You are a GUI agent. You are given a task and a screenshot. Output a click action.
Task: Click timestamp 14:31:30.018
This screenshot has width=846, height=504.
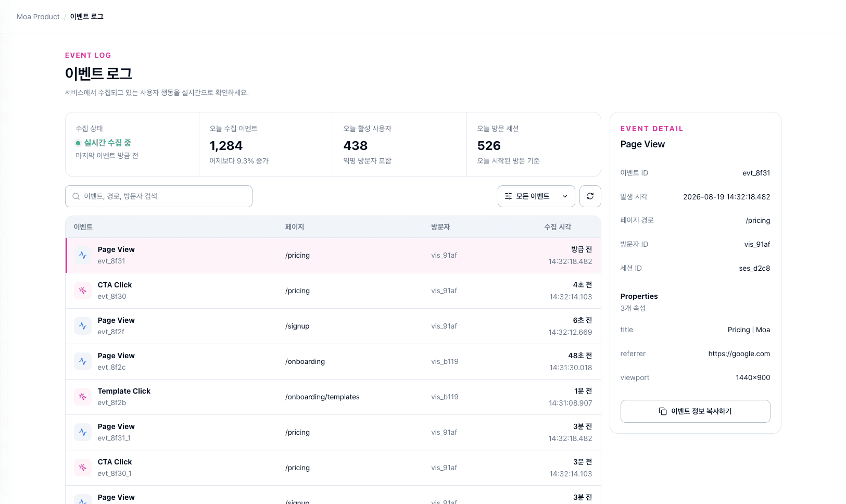[571, 368]
